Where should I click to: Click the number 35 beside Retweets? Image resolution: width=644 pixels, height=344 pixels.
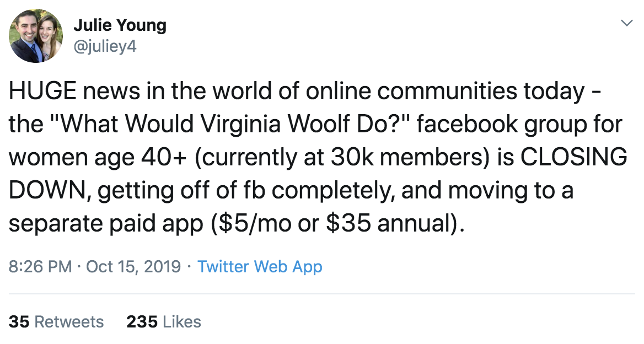coord(19,321)
